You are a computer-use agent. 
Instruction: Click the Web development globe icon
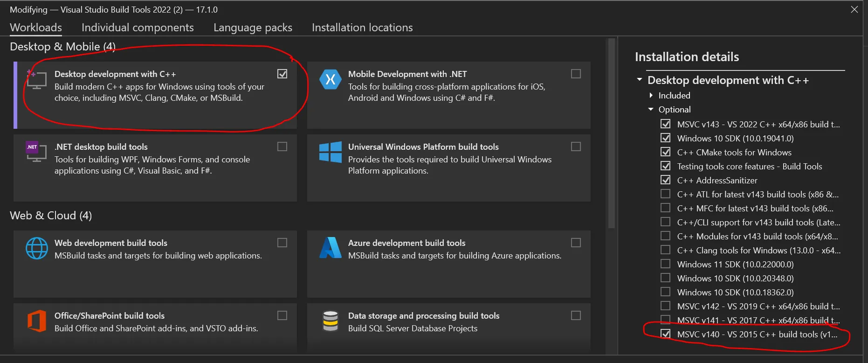pyautogui.click(x=36, y=248)
